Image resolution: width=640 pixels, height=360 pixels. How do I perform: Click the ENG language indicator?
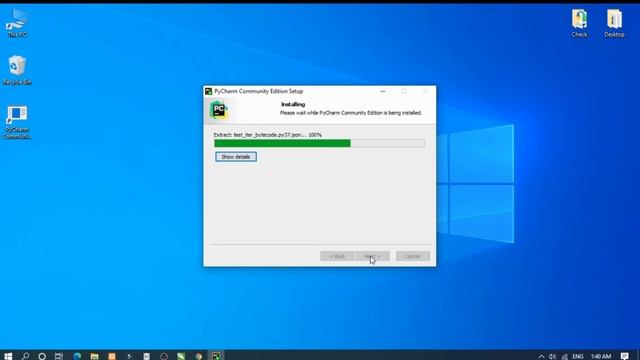[578, 356]
